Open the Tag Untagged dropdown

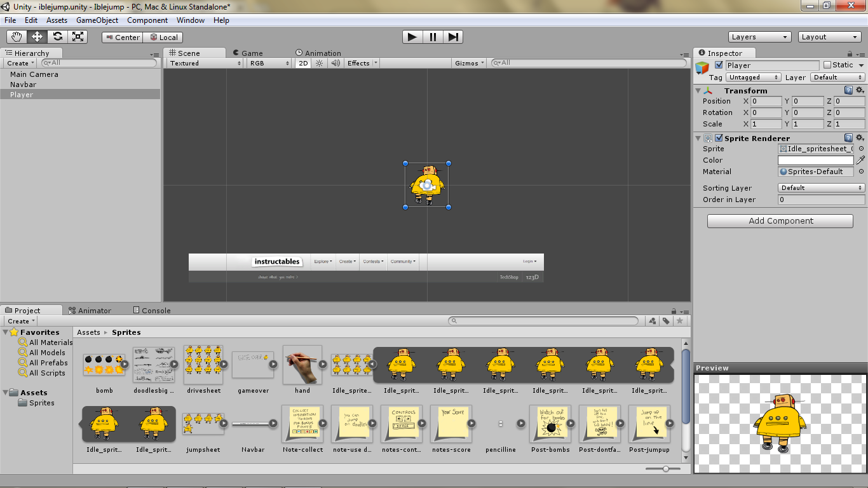coord(754,77)
